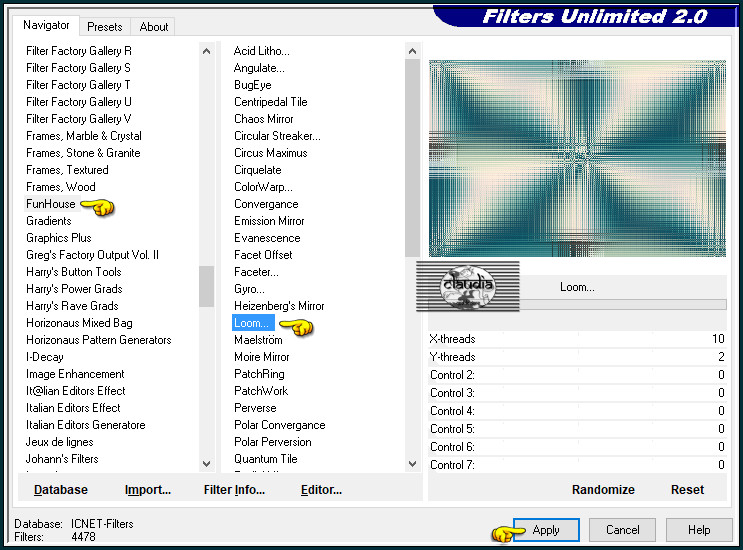Adjust the X-threads slider
Image resolution: width=743 pixels, height=550 pixels.
click(577, 339)
